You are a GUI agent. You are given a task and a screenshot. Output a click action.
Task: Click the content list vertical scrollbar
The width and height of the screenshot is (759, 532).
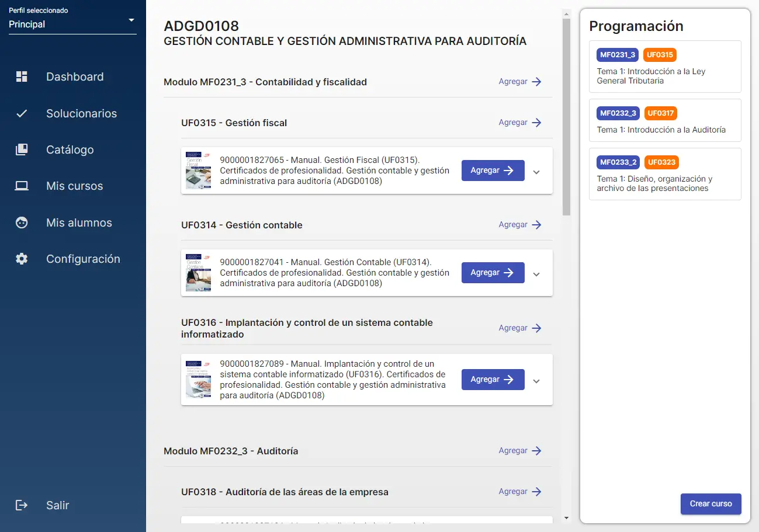[x=566, y=117]
